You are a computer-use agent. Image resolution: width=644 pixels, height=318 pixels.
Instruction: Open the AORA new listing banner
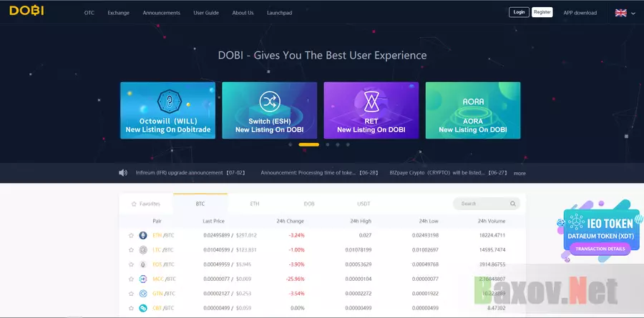coord(473,110)
